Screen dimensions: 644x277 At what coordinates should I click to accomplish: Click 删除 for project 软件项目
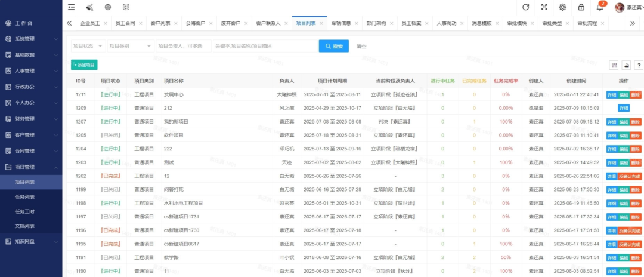pos(636,135)
